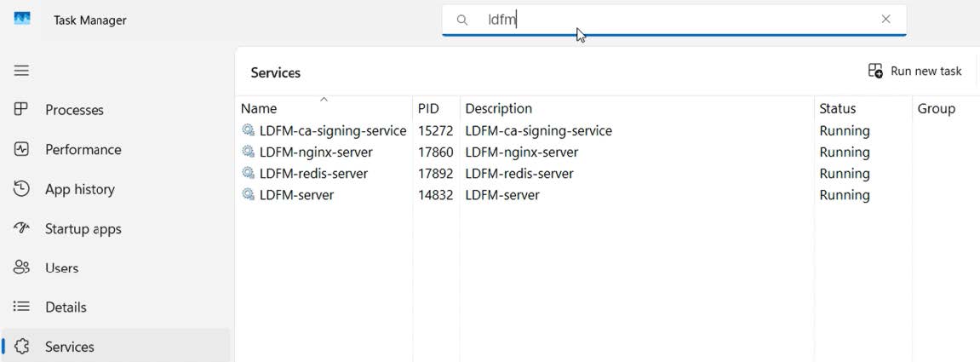980x362 pixels.
Task: Clear the search box with X
Action: tap(885, 20)
